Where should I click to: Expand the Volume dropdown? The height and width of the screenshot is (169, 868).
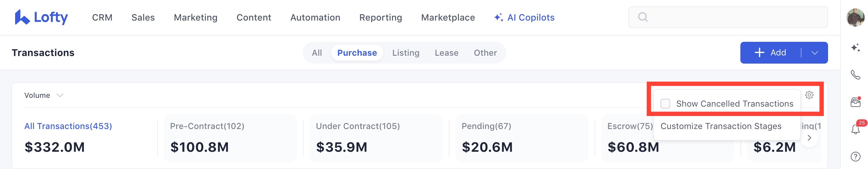tap(44, 95)
